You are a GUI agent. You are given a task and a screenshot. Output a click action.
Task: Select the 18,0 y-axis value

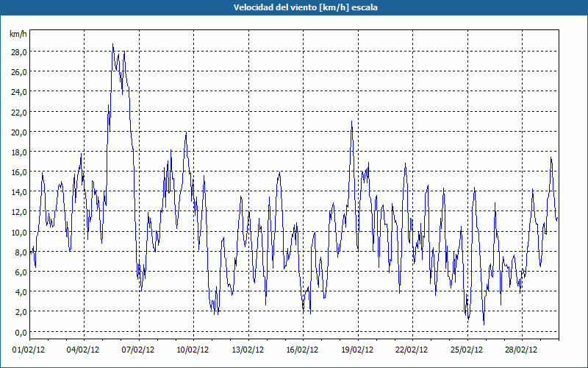tap(19, 152)
